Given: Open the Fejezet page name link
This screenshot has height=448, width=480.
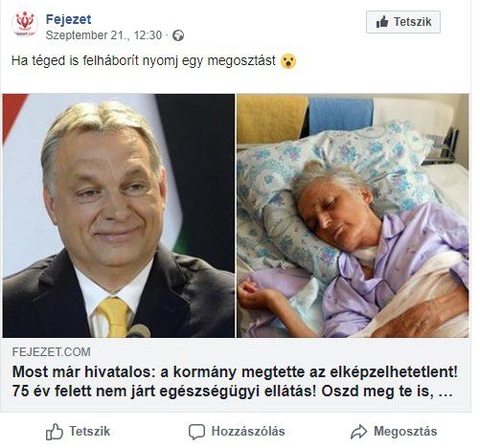Looking at the screenshot, I should coord(68,19).
